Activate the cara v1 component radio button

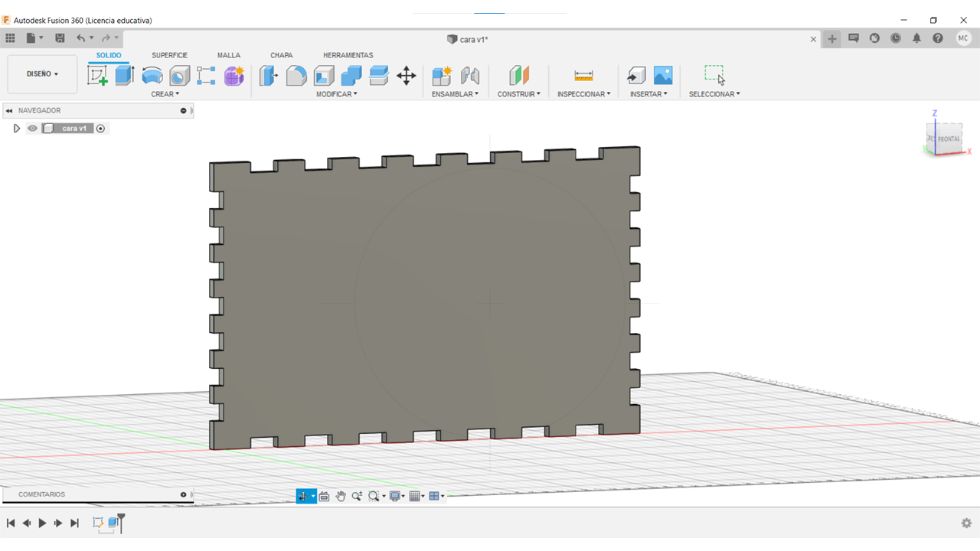(100, 129)
